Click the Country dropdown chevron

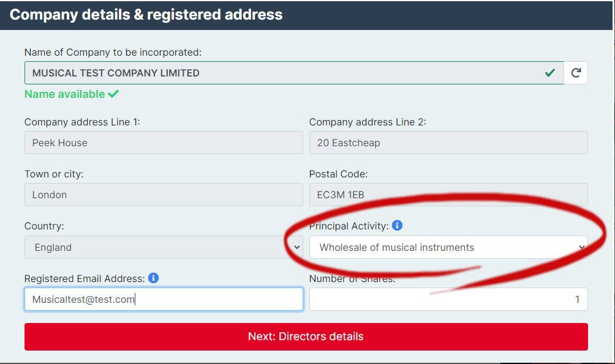[298, 247]
